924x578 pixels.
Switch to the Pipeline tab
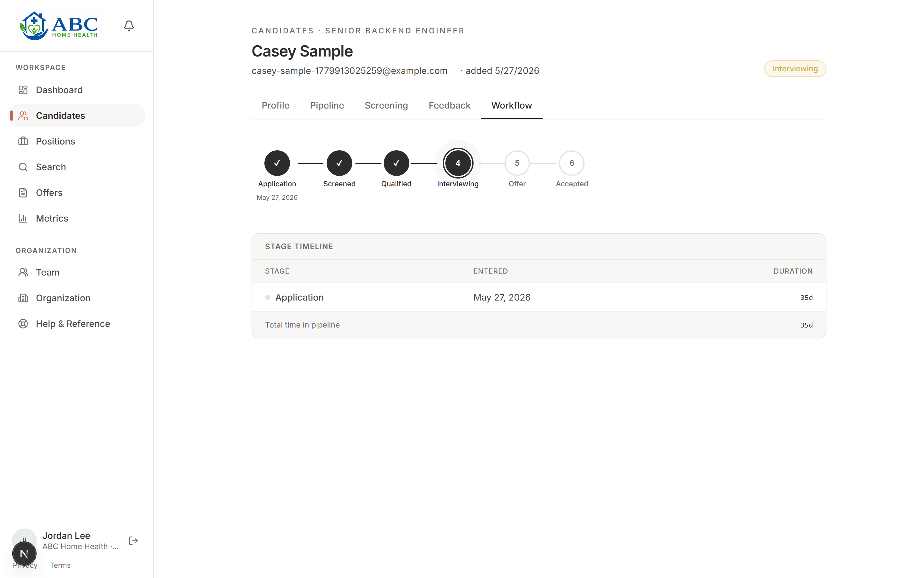(327, 106)
